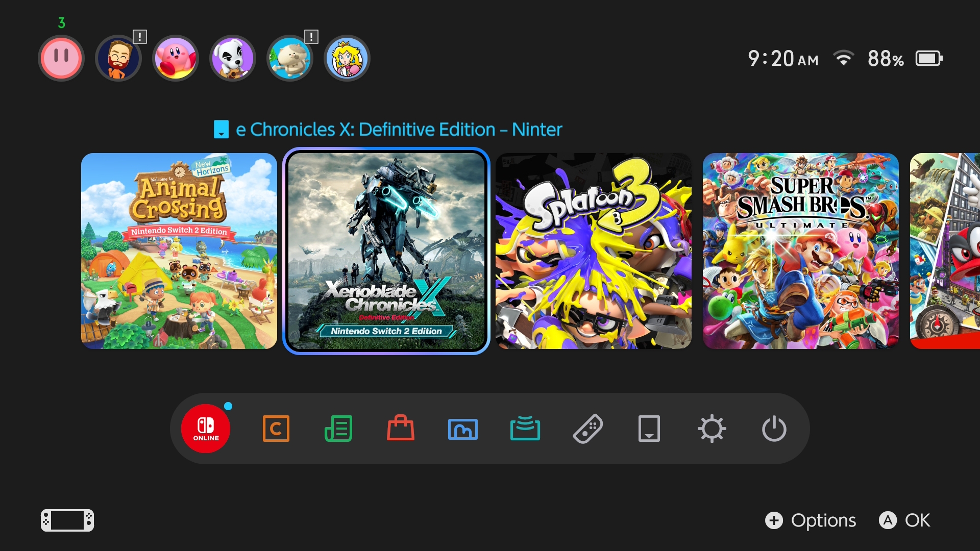Screen dimensions: 980x551
Task: Select the Animal Crossing New Horizons tile
Action: (x=179, y=251)
